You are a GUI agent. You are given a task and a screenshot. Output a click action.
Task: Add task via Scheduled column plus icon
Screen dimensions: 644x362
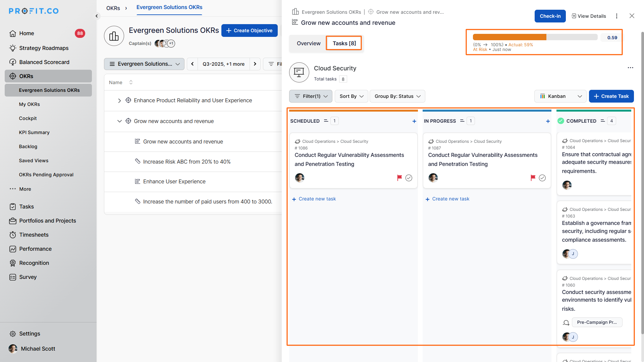coord(414,121)
